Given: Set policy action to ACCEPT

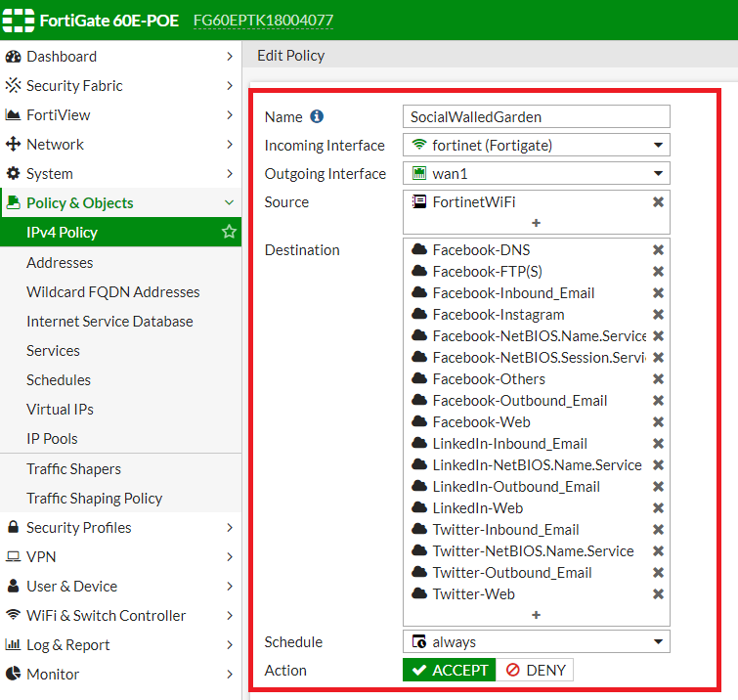Looking at the screenshot, I should coord(450,671).
